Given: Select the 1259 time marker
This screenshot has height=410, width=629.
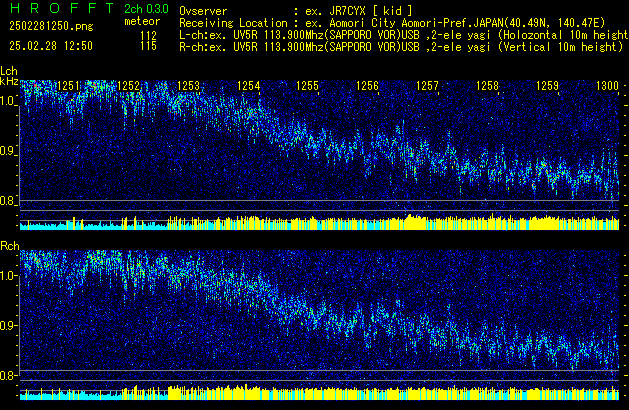Looking at the screenshot, I should click(548, 86).
